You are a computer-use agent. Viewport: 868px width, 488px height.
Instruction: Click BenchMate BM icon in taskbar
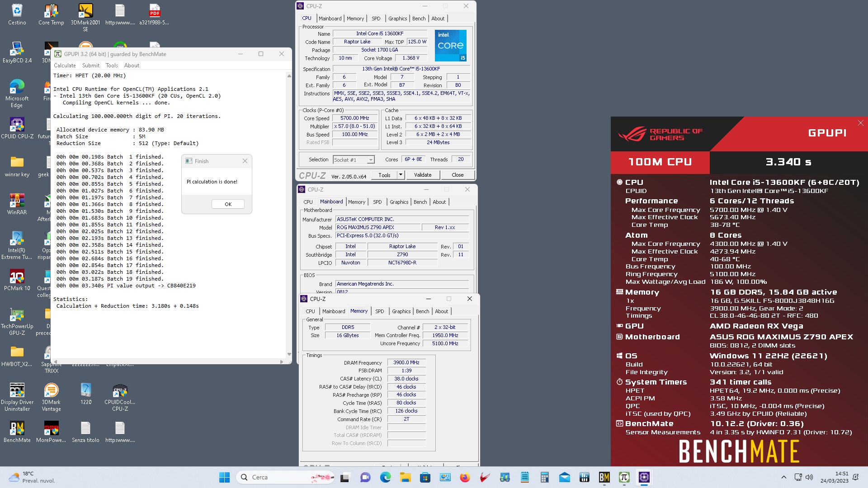coord(604,477)
